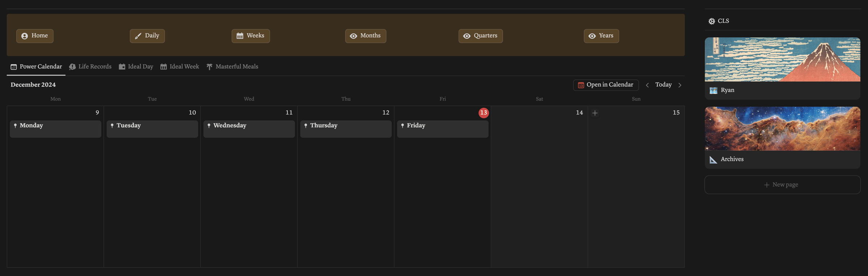Open the Ryan page cover thumbnail
The image size is (868, 276).
(782, 59)
